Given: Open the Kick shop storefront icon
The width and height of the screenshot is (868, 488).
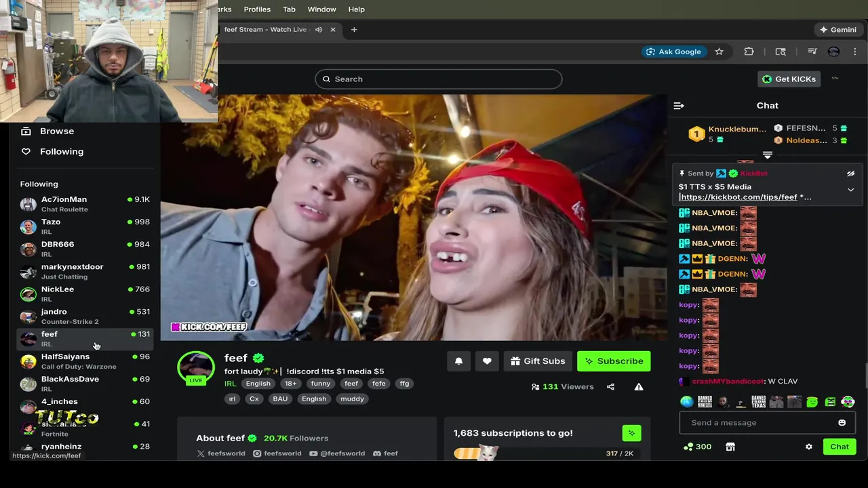Looking at the screenshot, I should (x=730, y=447).
